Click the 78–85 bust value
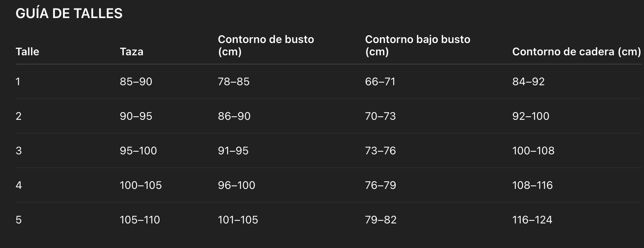 pyautogui.click(x=233, y=81)
